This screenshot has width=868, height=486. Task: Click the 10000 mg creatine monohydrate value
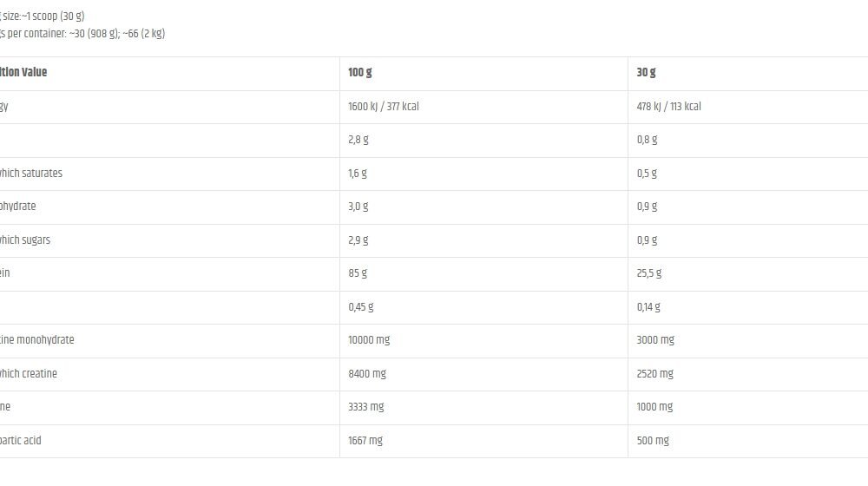pos(369,340)
